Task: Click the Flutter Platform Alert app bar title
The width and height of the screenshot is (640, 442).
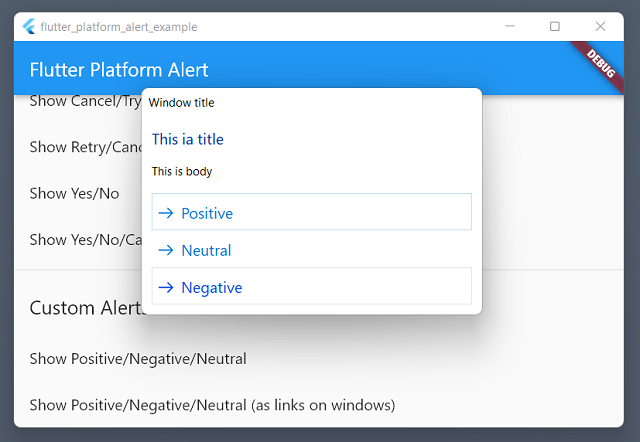Action: [x=119, y=70]
